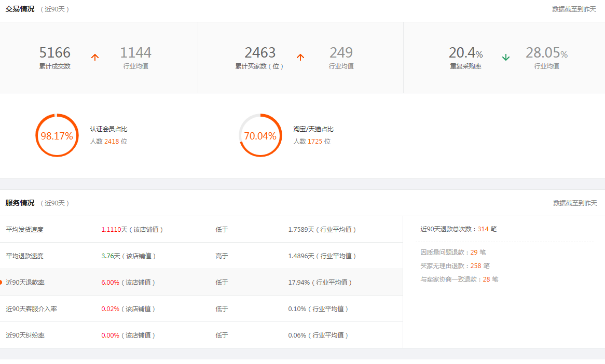Click the 服务情况 section heading
Viewport: 605px width, 364px height.
20,203
